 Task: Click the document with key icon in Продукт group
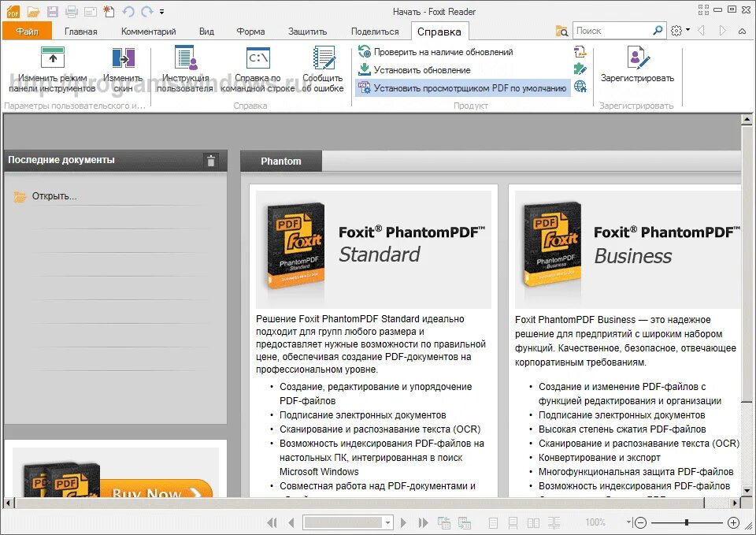click(x=580, y=52)
